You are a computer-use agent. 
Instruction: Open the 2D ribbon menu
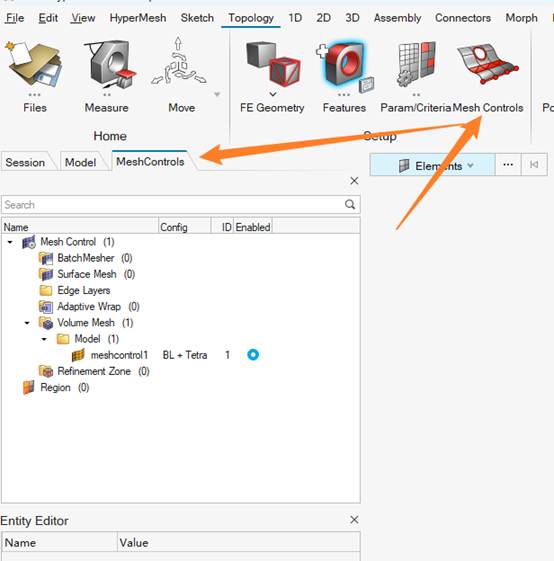click(323, 18)
